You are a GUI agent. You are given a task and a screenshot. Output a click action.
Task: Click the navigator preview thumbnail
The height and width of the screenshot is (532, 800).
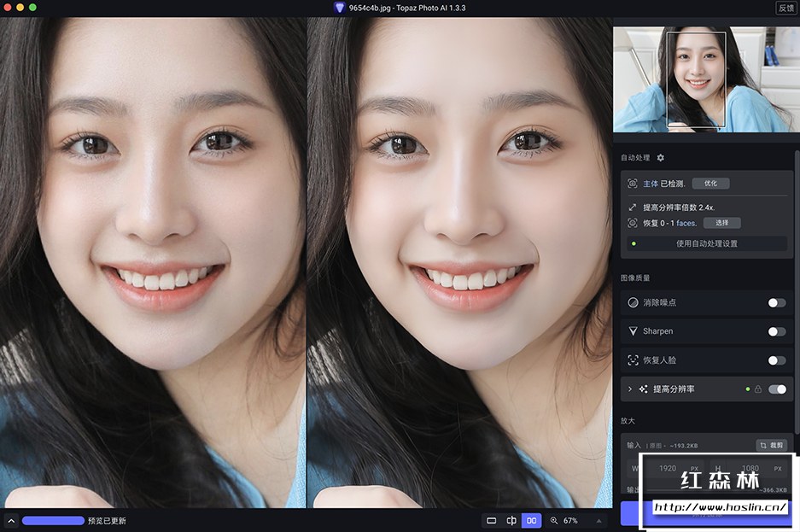coord(706,79)
